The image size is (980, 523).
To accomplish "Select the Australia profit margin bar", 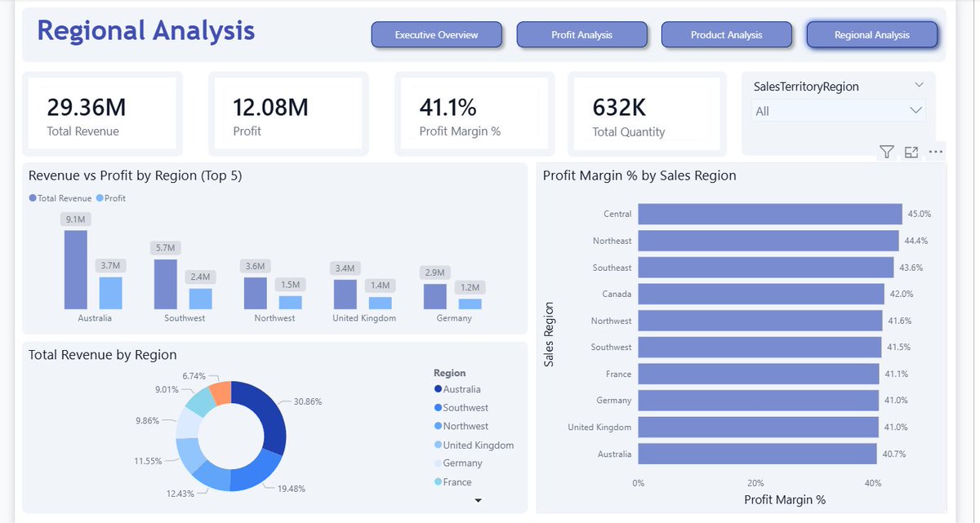I will (757, 454).
